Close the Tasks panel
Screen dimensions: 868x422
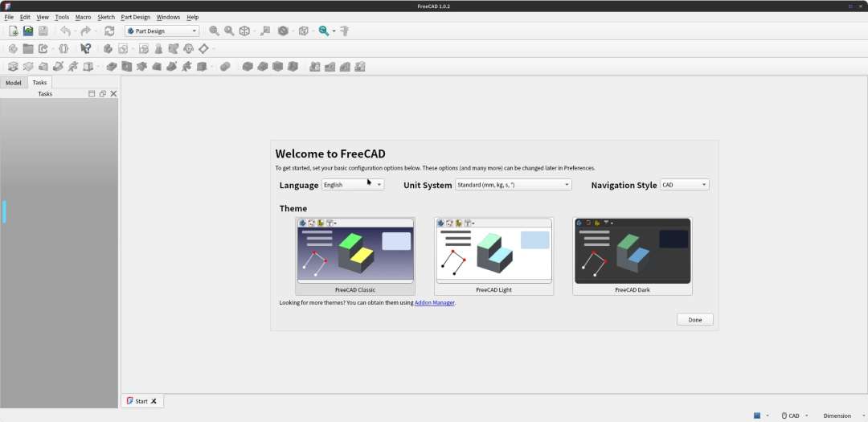tap(113, 93)
